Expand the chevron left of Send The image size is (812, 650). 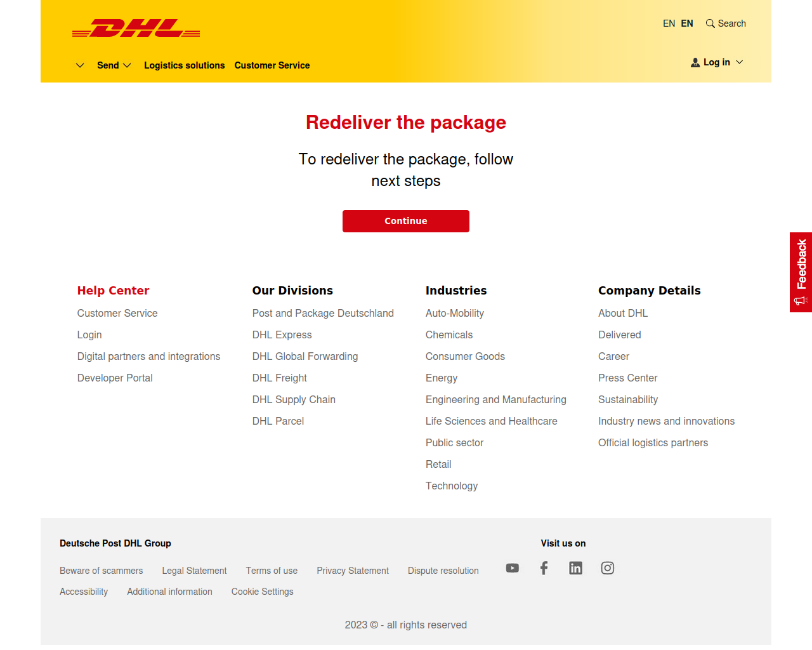pos(80,65)
